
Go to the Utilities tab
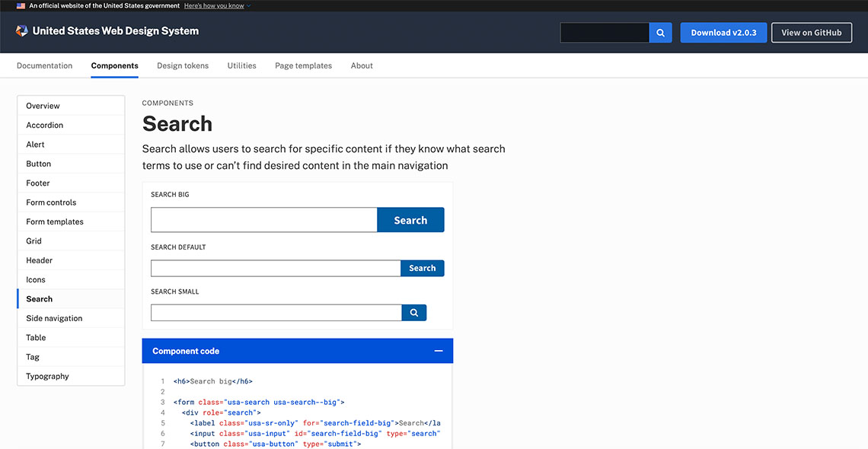coord(242,65)
